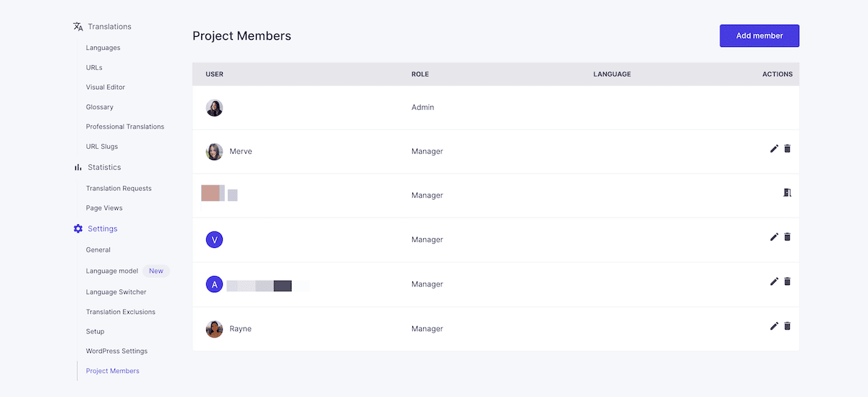Open Professional Translations

125,127
